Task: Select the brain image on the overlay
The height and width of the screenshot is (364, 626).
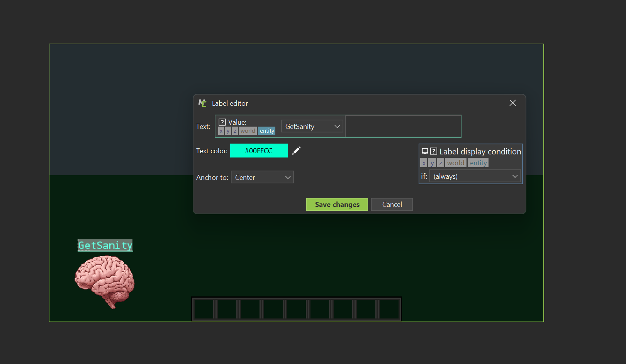Action: [x=105, y=281]
